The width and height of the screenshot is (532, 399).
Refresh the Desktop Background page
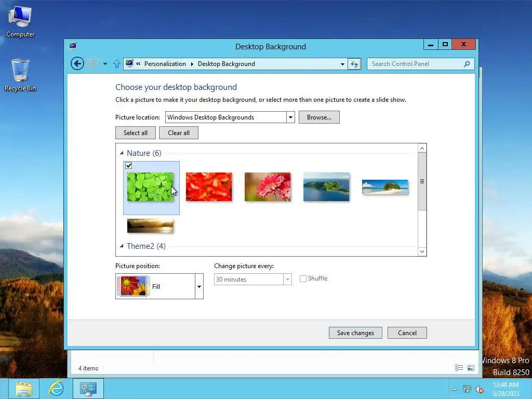[x=354, y=64]
